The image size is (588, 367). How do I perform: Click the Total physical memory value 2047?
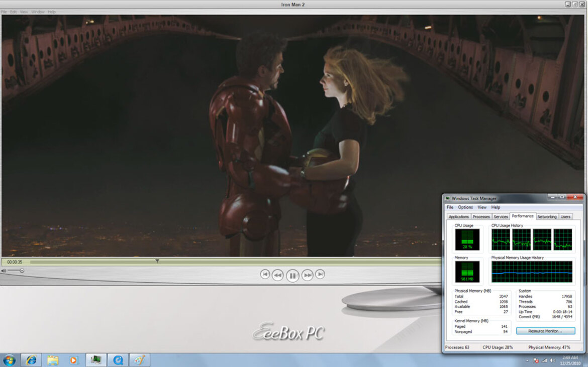[x=503, y=296]
